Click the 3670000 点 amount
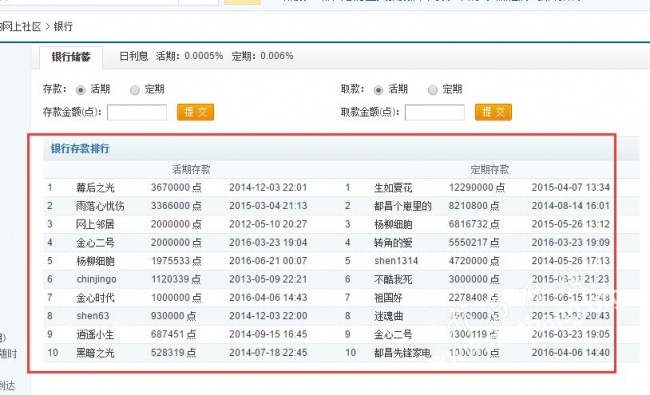This screenshot has height=395, width=650. (176, 187)
